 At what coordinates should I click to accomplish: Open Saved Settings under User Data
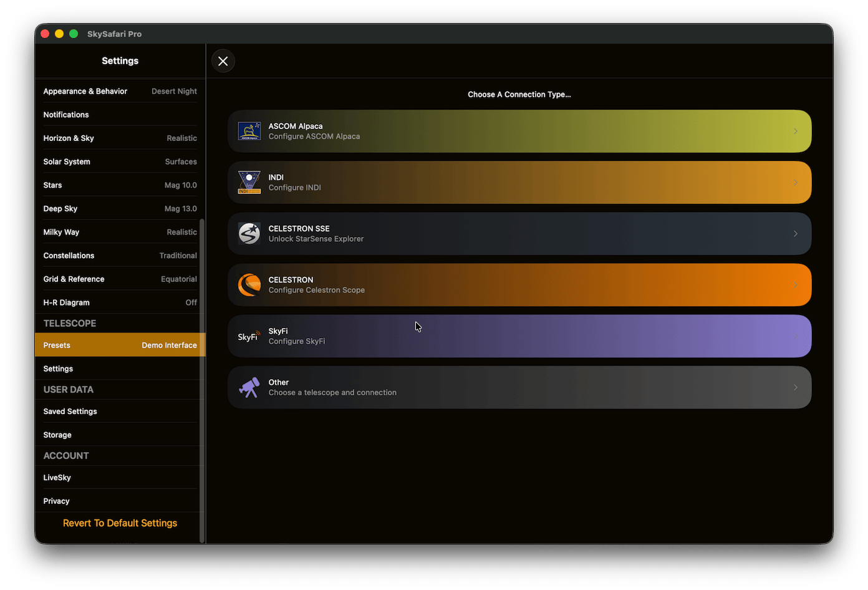pos(120,412)
